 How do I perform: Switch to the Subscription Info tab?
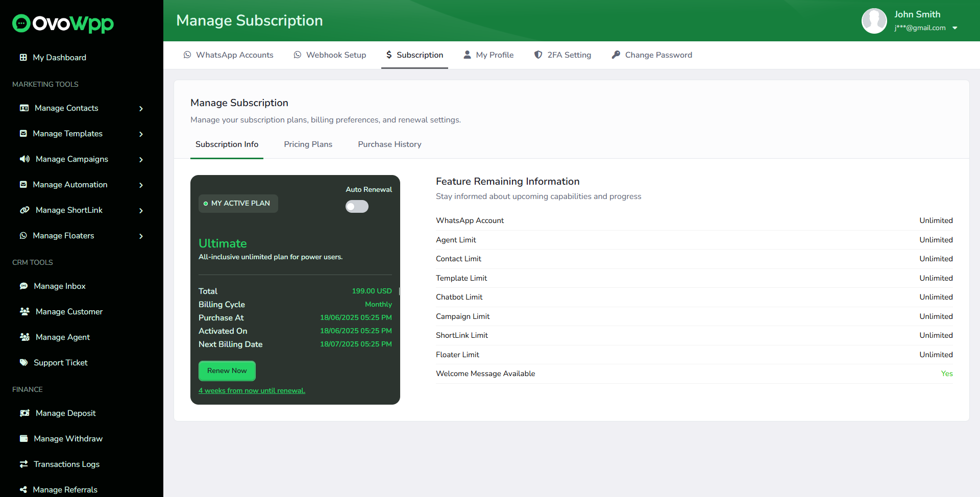pyautogui.click(x=227, y=144)
